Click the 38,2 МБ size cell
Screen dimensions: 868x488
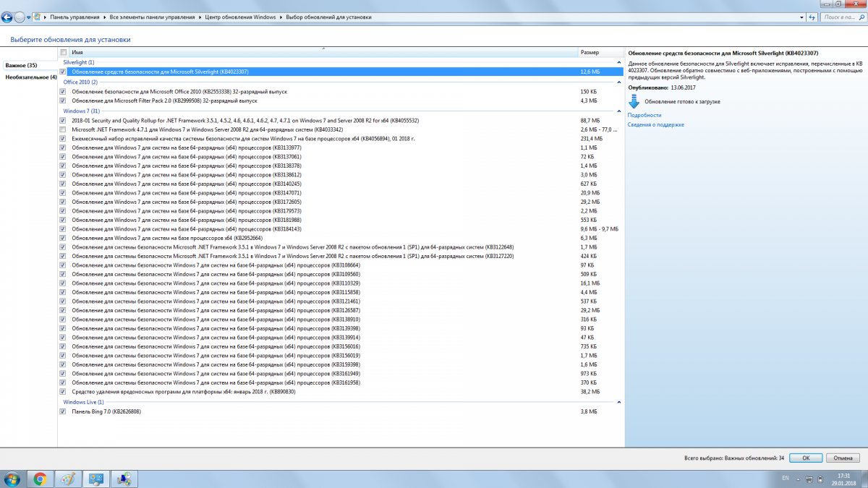pos(590,391)
